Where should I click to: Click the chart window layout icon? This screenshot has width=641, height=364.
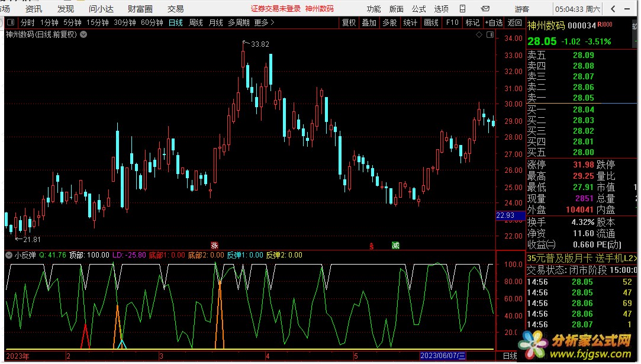tap(490, 35)
